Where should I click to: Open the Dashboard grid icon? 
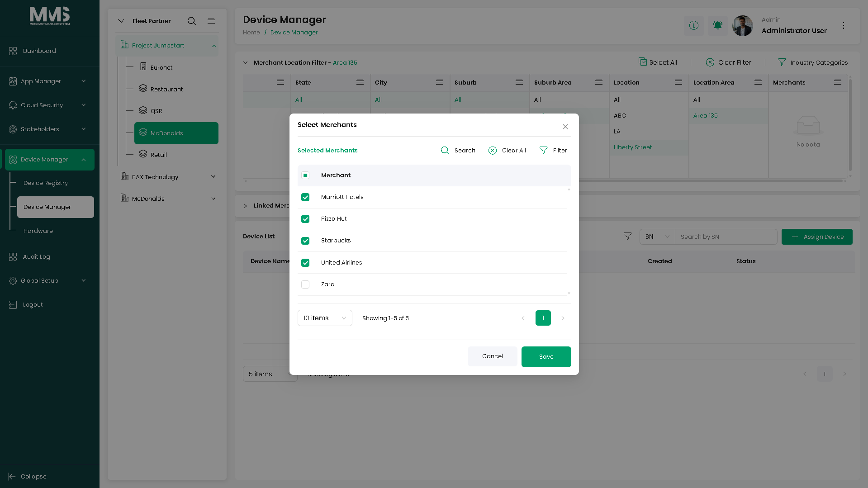(x=13, y=51)
